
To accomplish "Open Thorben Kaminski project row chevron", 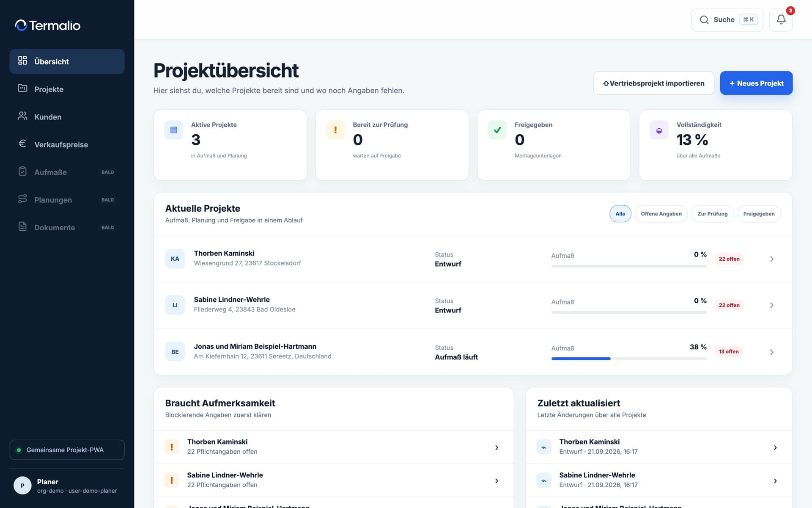I will [771, 259].
